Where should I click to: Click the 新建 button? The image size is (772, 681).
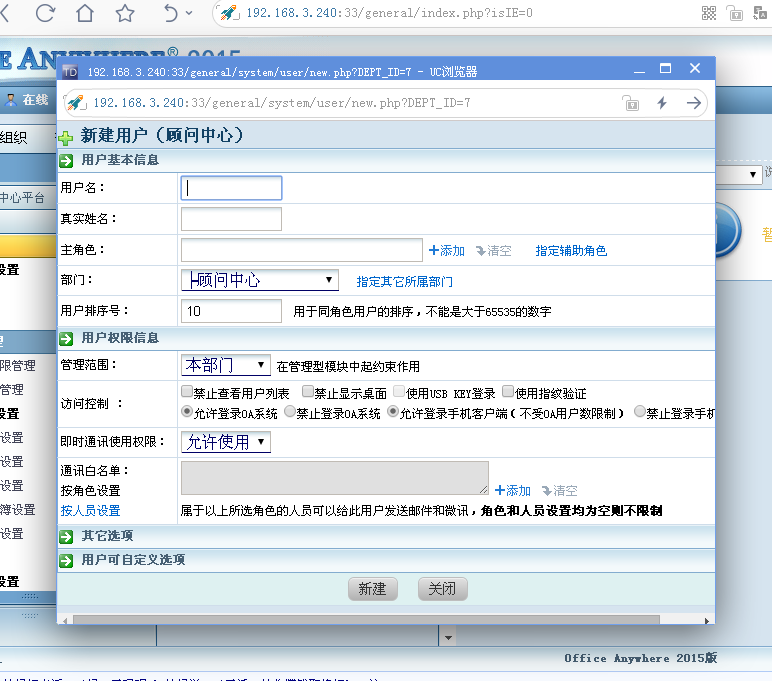[372, 589]
